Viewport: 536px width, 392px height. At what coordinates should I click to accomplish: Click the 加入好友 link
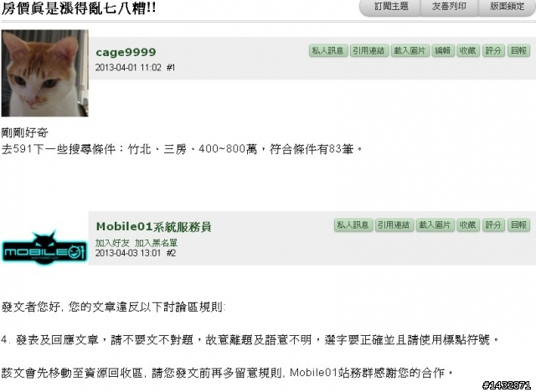coord(112,243)
